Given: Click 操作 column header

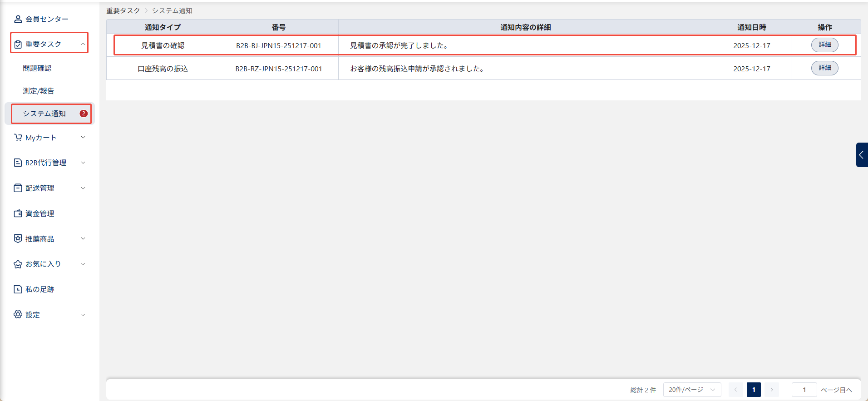Looking at the screenshot, I should (x=825, y=27).
